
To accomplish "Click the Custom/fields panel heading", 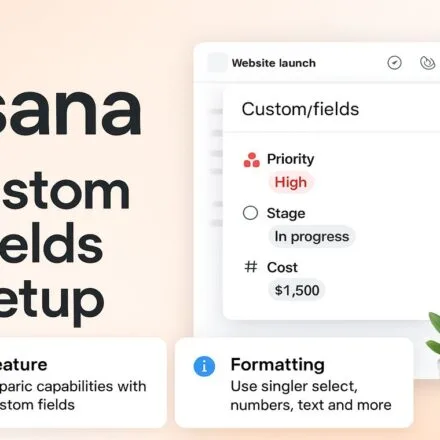I will [x=300, y=109].
